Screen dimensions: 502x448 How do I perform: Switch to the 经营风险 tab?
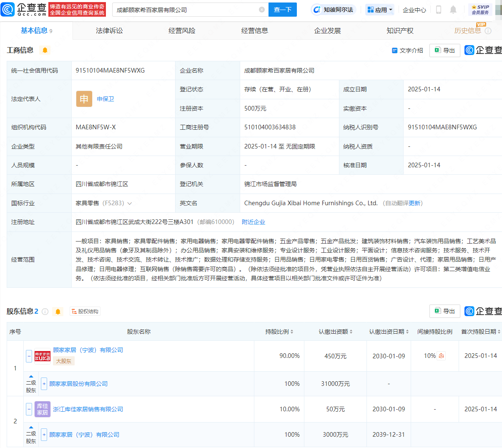pos(182,31)
